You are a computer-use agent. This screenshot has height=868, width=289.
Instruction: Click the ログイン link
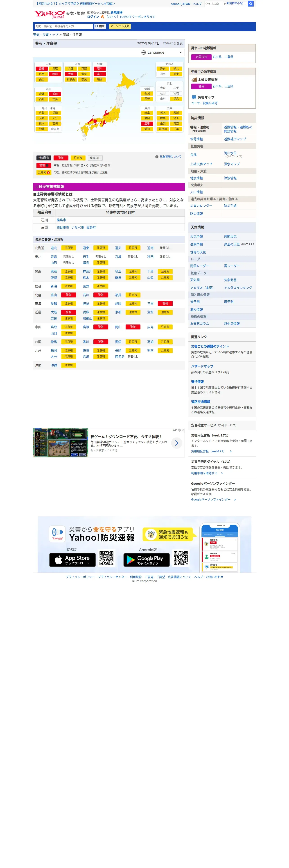coord(93,17)
